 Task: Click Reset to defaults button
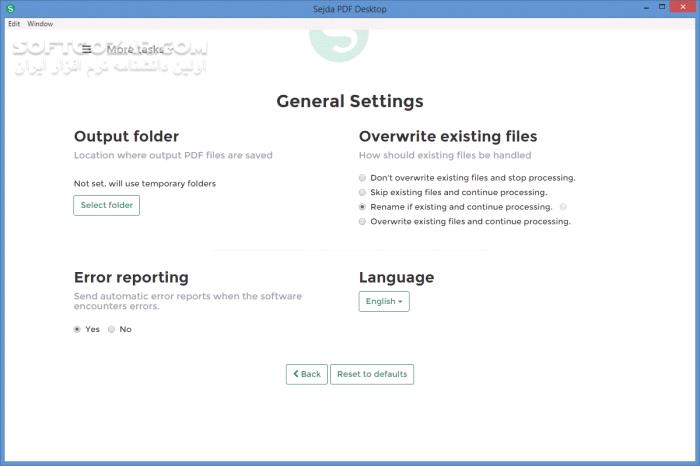click(372, 374)
